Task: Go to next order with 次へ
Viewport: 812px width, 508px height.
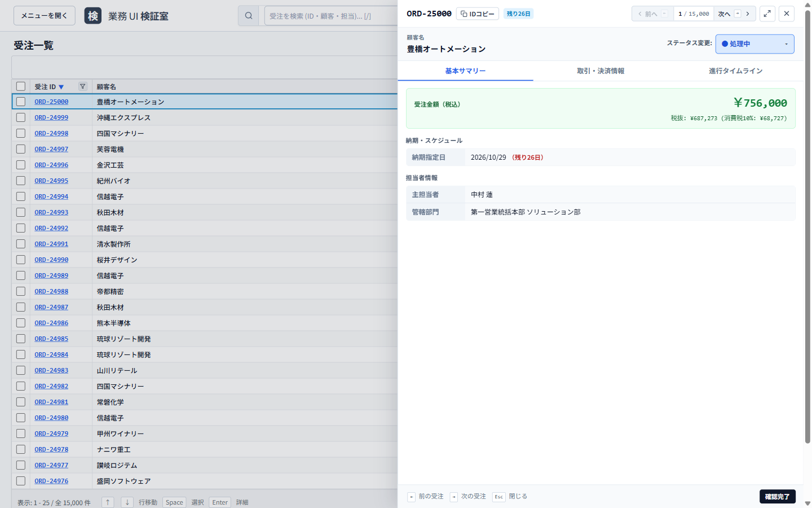Action: click(x=735, y=14)
